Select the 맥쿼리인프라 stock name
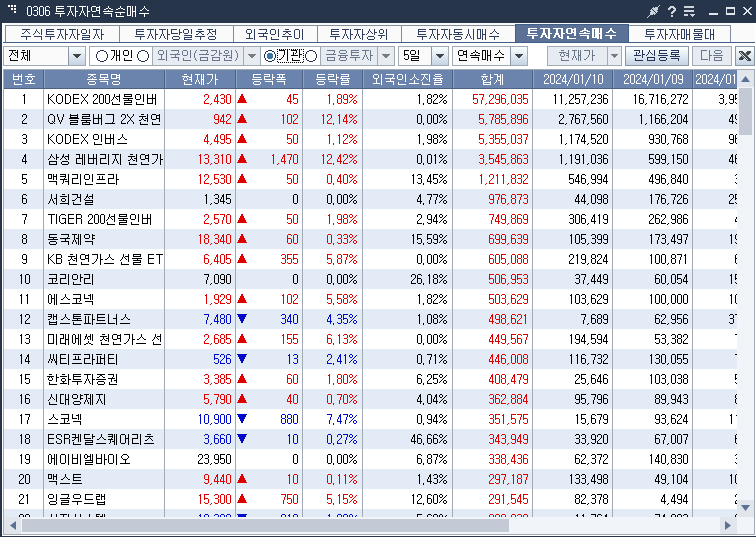 coord(83,179)
